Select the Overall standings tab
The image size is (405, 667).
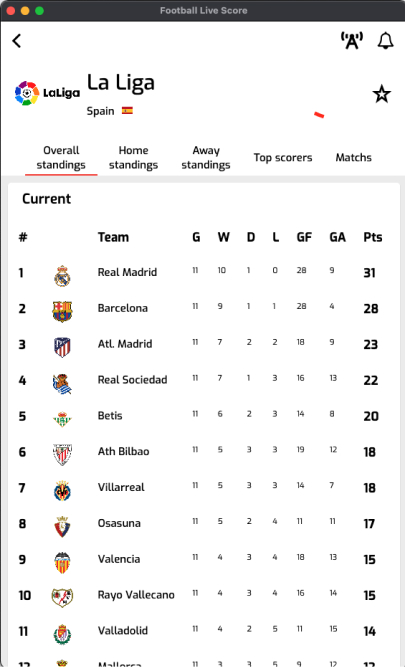61,157
